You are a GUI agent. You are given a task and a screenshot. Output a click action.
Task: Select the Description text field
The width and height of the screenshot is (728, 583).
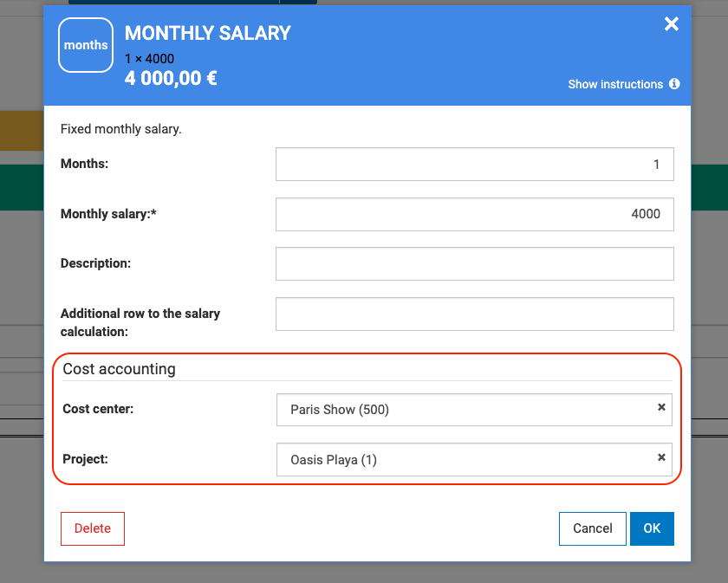click(x=474, y=264)
